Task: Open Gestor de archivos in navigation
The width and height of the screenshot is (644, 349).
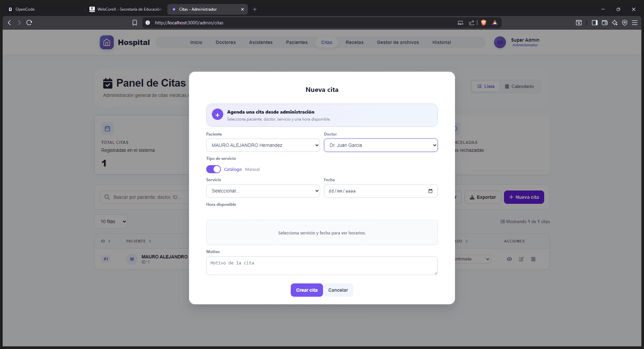Action: click(x=398, y=42)
